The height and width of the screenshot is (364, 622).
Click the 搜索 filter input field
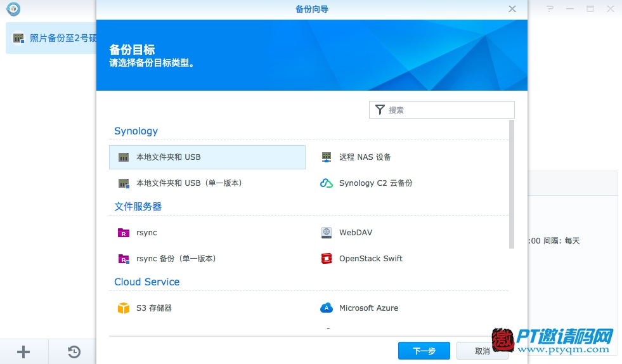coord(441,110)
